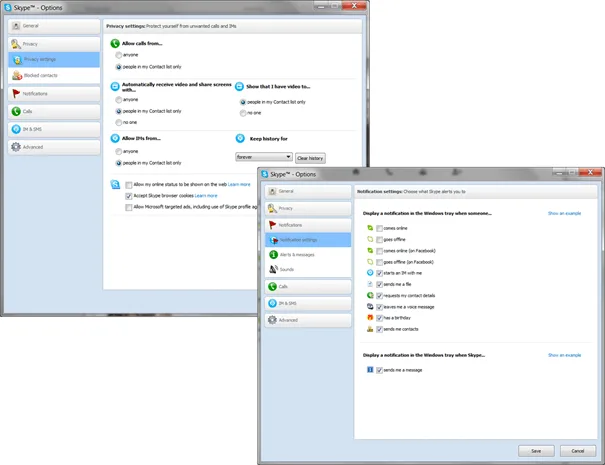Click the Sounds speaker icon
Screen dimensions: 605x465
point(274,269)
